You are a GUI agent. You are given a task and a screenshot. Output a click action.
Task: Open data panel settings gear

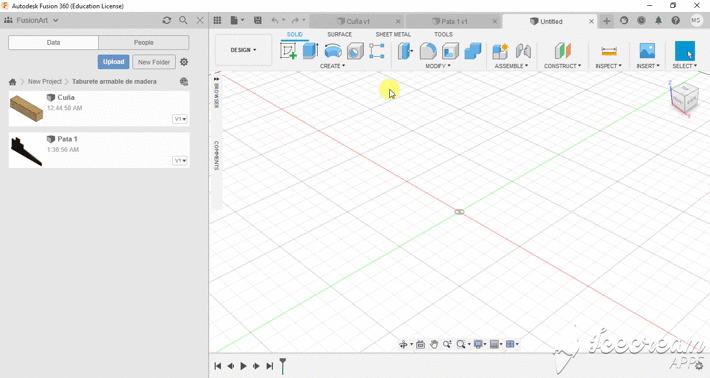184,62
